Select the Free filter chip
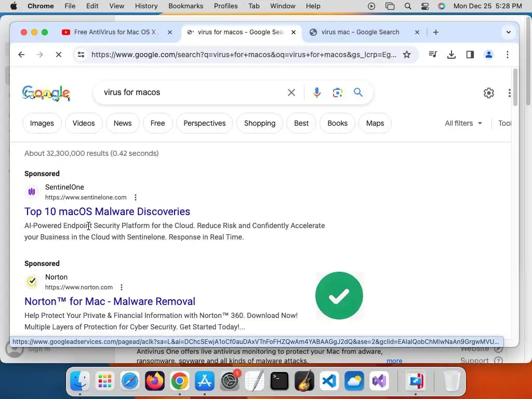Screen dimensions: 532x399 158,123
